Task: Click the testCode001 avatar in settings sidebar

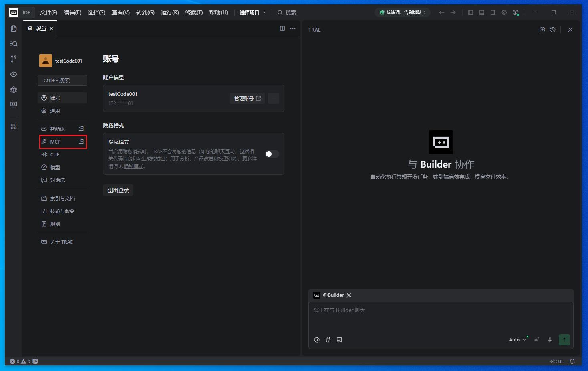Action: tap(46, 61)
